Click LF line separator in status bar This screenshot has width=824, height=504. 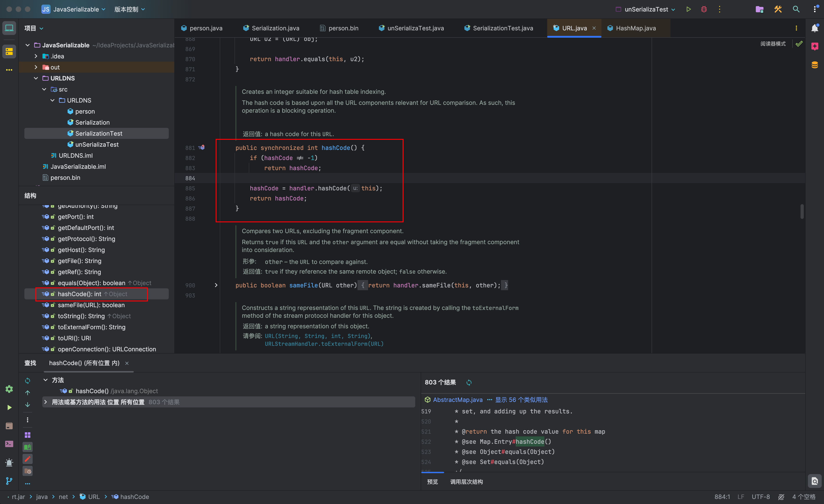pos(741,497)
